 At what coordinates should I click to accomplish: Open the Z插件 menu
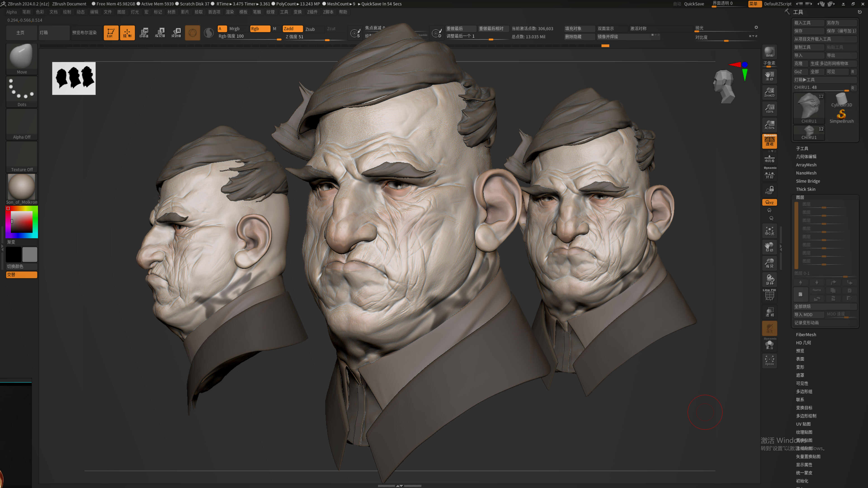[x=312, y=12]
